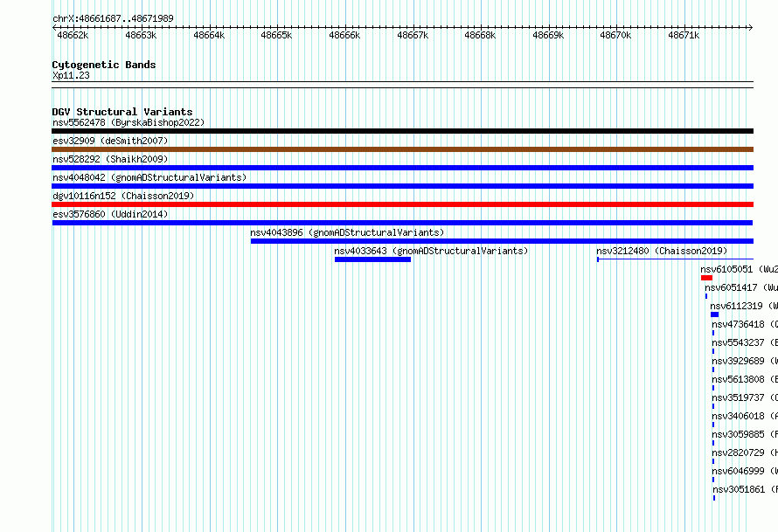This screenshot has width=778, height=532.
Task: Select the nsv3929689 variant label
Action: [745, 361]
